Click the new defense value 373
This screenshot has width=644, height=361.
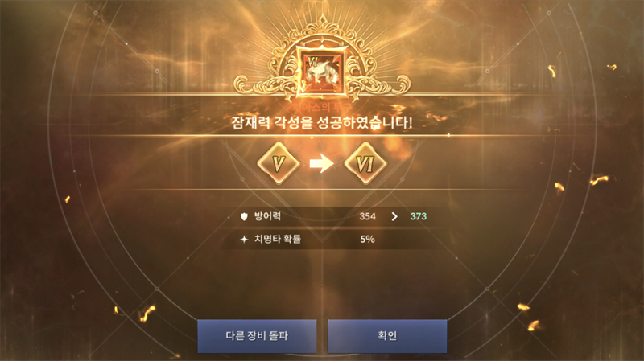[418, 216]
